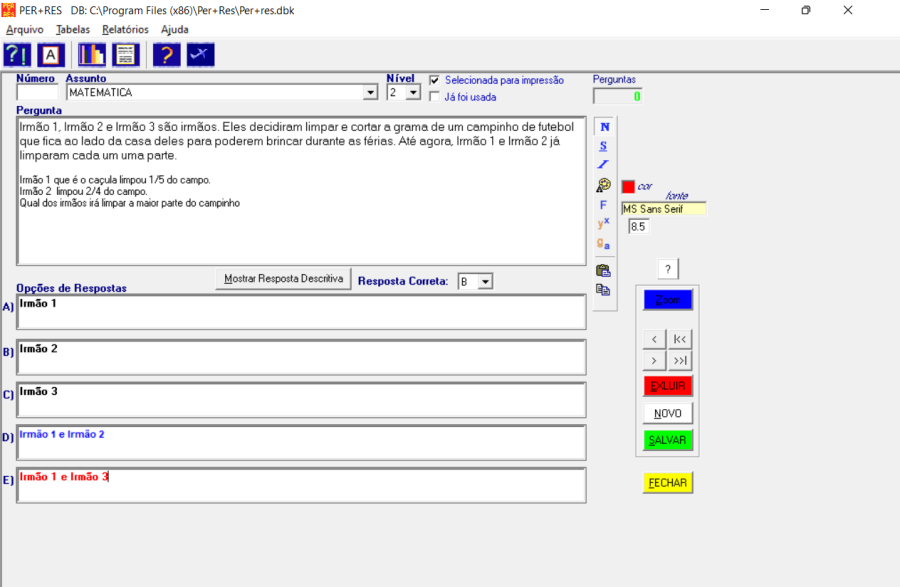This screenshot has width=900, height=587.
Task: Open the Ajuda menu
Action: click(174, 29)
